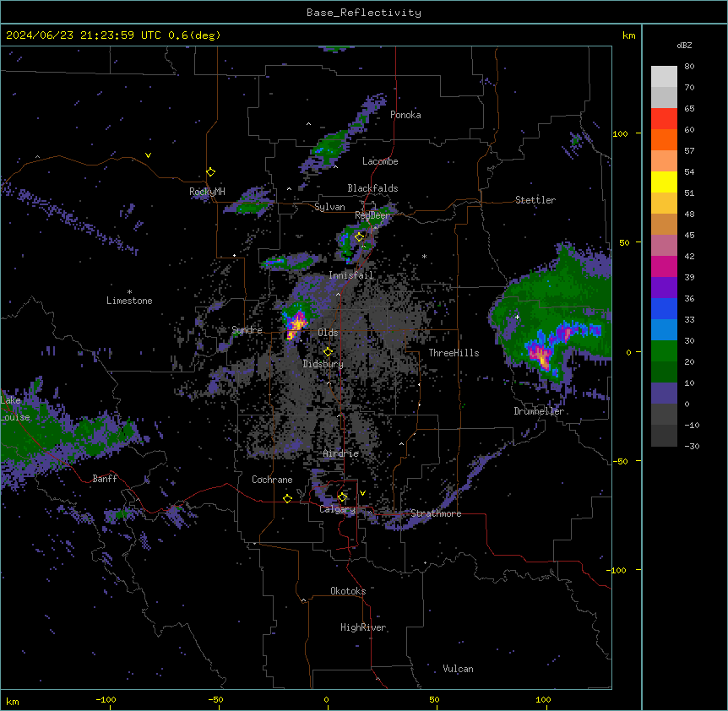Viewport: 728px width, 711px height.
Task: Click the yellow diamond marker at RedDeer
Action: pos(360,237)
